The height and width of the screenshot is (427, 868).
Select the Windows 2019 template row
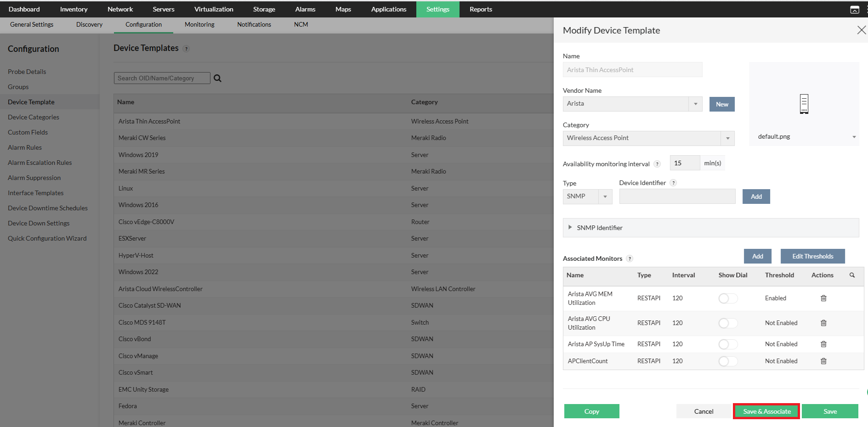(x=334, y=155)
